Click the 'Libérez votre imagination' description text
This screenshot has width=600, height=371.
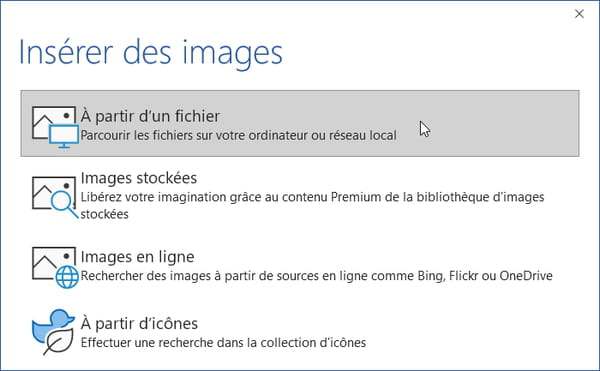point(312,205)
